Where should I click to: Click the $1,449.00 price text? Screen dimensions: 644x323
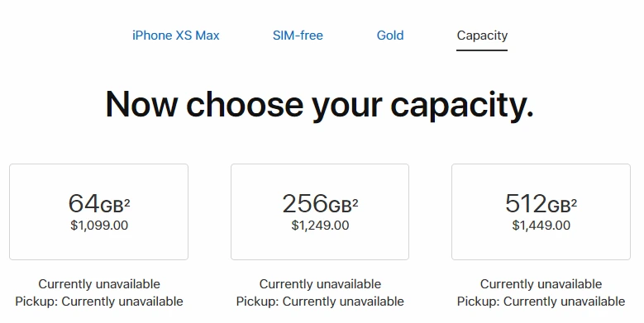(541, 226)
